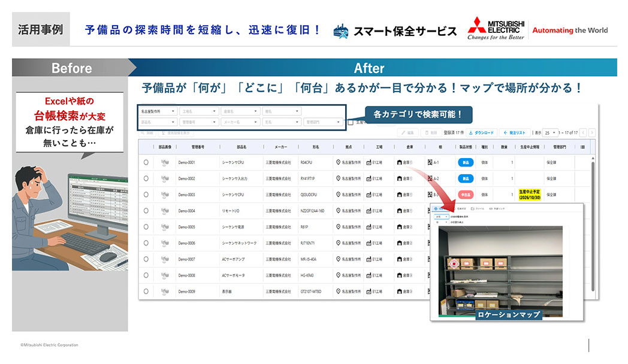Open the column settings menu icon

[x=582, y=147]
